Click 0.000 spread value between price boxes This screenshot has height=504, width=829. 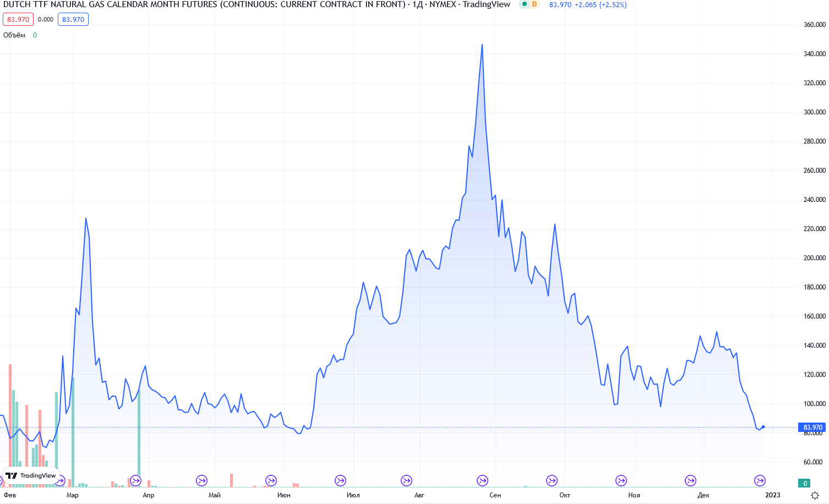[x=46, y=19]
